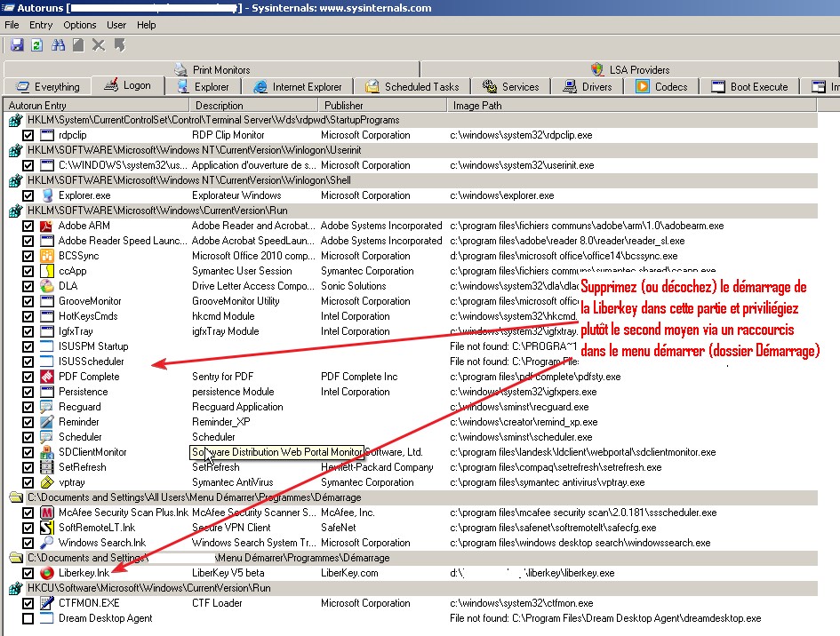The height and width of the screenshot is (636, 840).
Task: Click the Publisher column header
Action: click(343, 105)
